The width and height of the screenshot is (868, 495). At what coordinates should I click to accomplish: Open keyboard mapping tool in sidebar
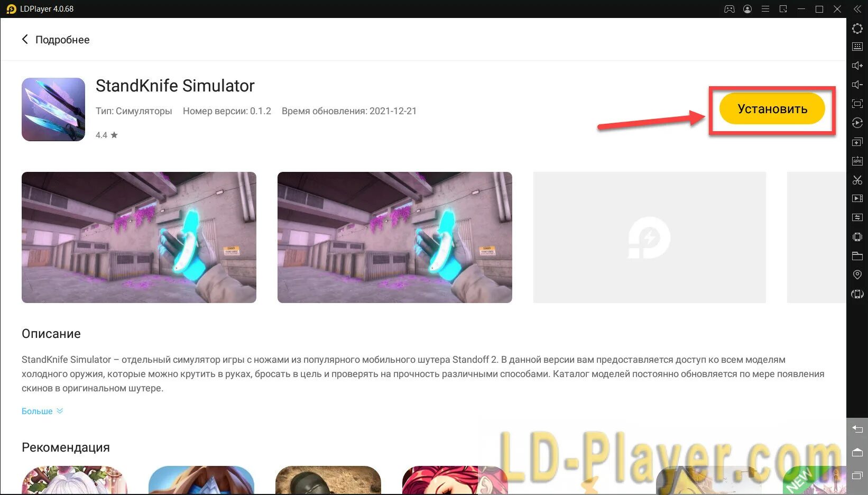(857, 47)
